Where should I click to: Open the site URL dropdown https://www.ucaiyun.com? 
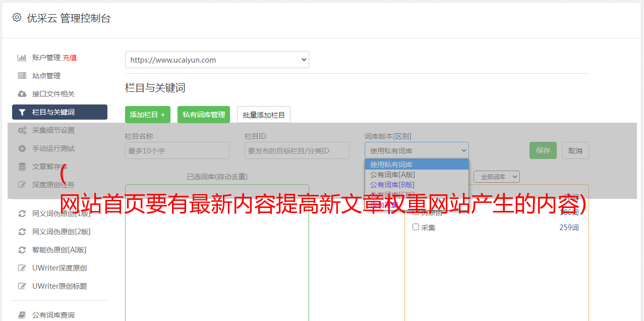[217, 60]
